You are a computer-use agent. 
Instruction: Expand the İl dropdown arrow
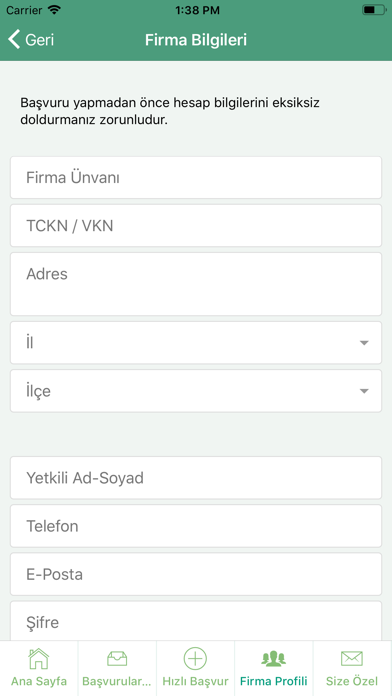(x=364, y=343)
